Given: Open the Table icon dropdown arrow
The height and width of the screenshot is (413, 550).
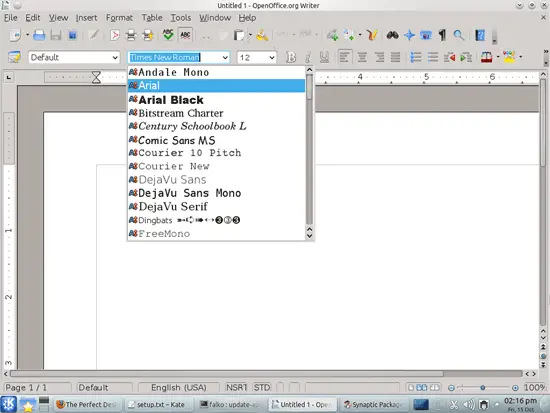Looking at the screenshot, I should tap(360, 35).
